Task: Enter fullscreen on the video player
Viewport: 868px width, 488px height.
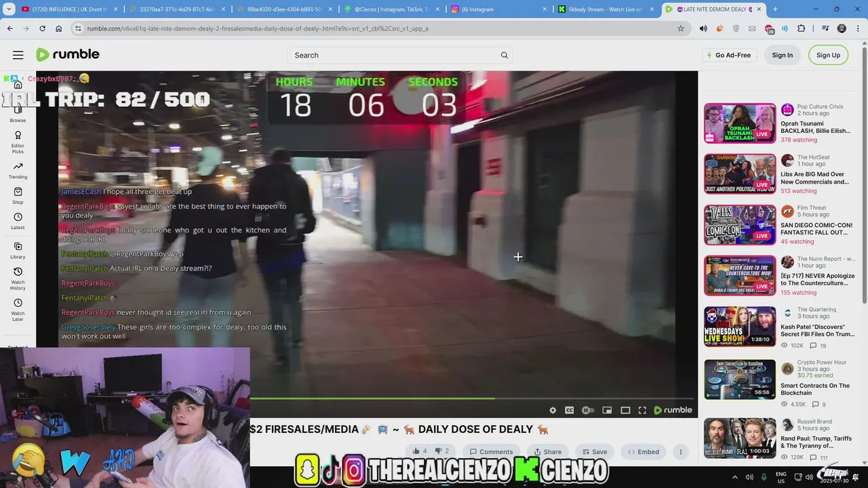Action: coord(642,410)
